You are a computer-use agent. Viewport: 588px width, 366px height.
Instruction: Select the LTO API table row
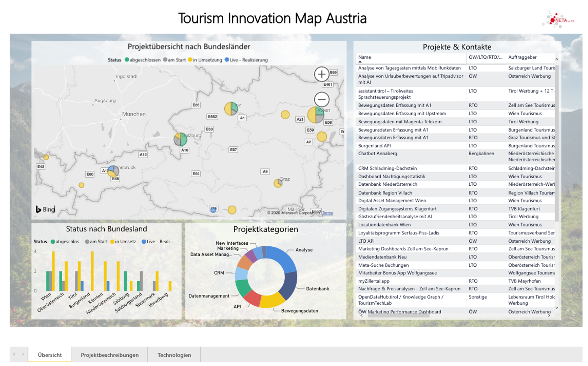[366, 241]
